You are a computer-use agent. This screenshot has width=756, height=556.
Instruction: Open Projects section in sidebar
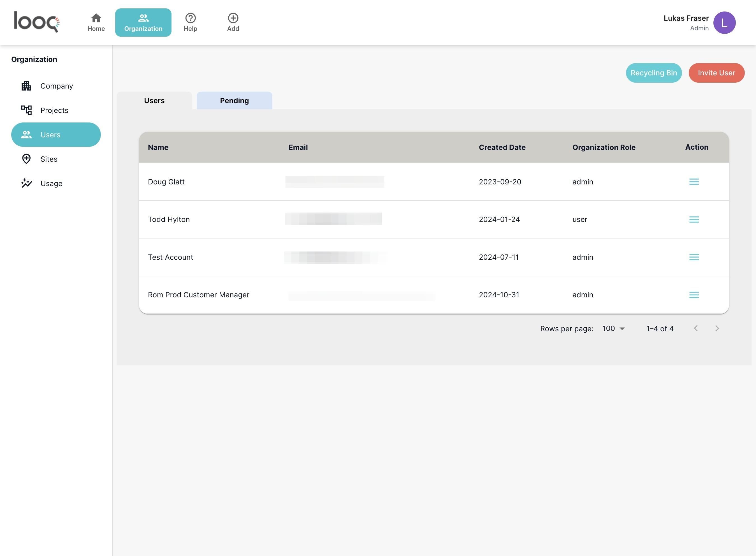point(54,110)
